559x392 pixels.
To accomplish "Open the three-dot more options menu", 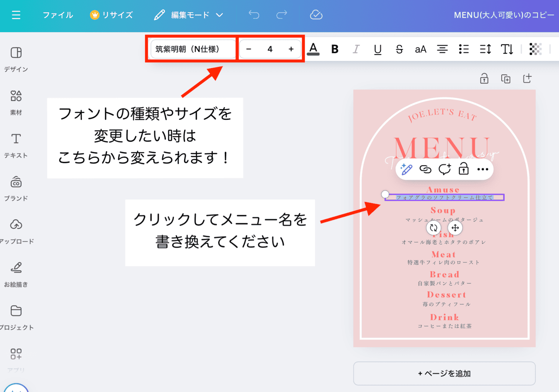I will (x=482, y=169).
